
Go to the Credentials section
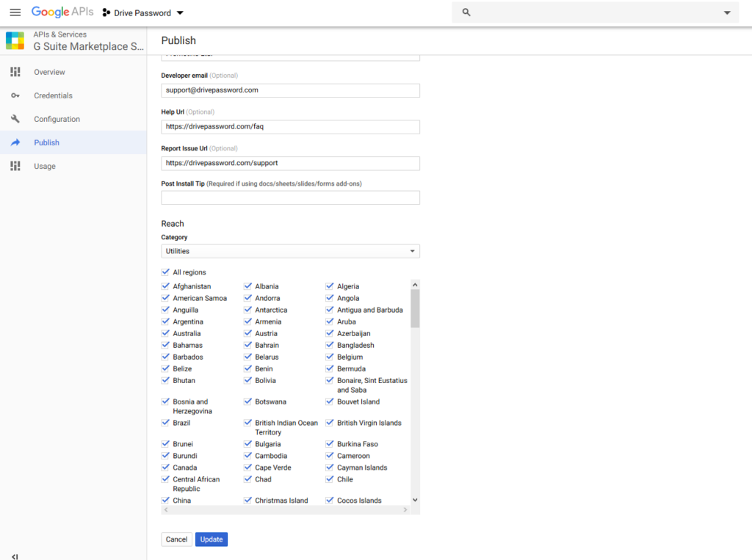point(53,95)
